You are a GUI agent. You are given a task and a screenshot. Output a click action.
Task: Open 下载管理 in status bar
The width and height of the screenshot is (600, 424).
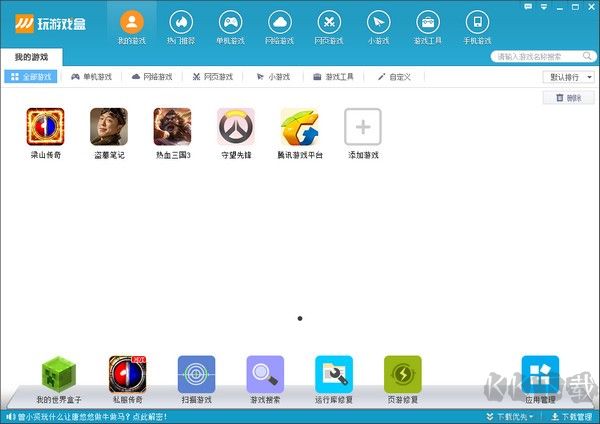click(x=572, y=417)
